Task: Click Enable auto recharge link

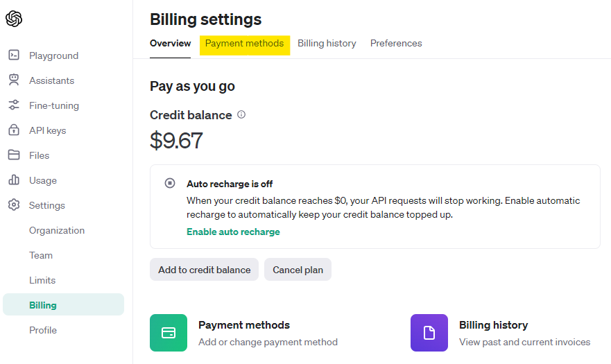Action: (x=233, y=232)
